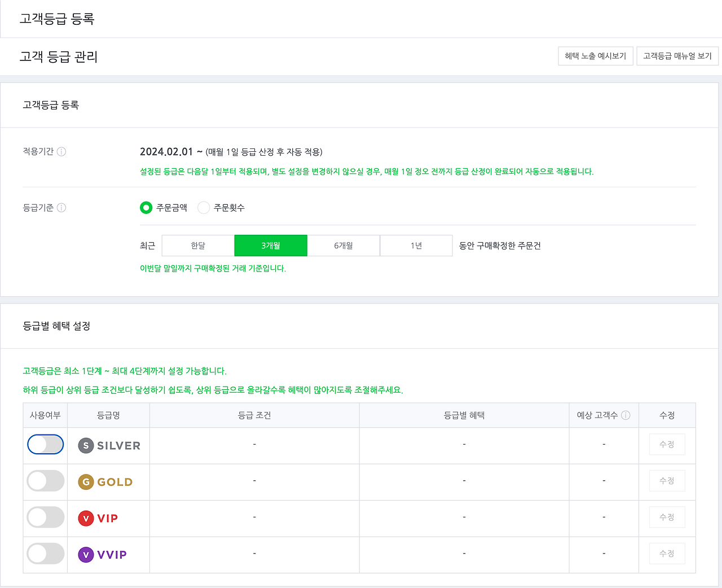
Task: Click 수정 on the SILVER row
Action: click(x=667, y=444)
